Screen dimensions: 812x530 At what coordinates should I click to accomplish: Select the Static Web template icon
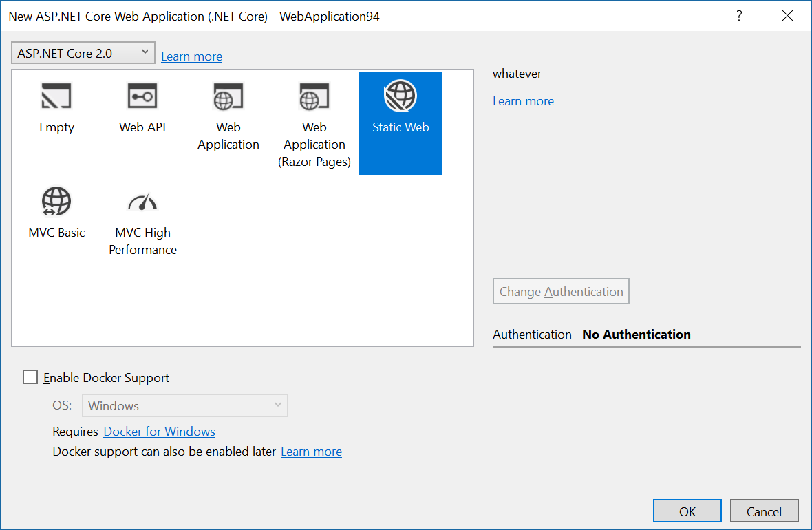[400, 96]
